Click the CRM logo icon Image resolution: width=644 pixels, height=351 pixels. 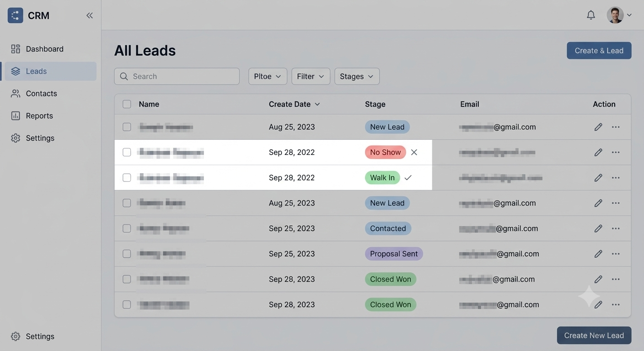(16, 16)
